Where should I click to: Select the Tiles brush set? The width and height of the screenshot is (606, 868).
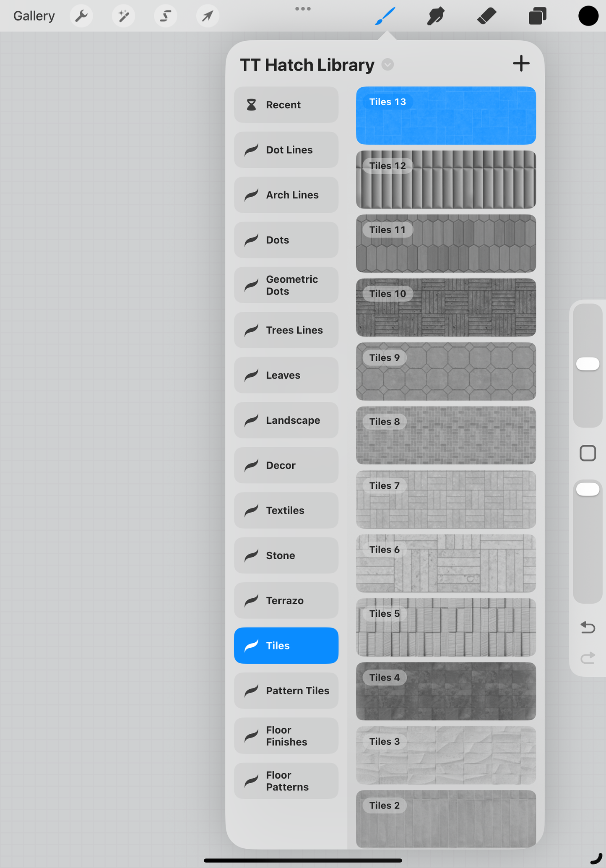click(286, 646)
